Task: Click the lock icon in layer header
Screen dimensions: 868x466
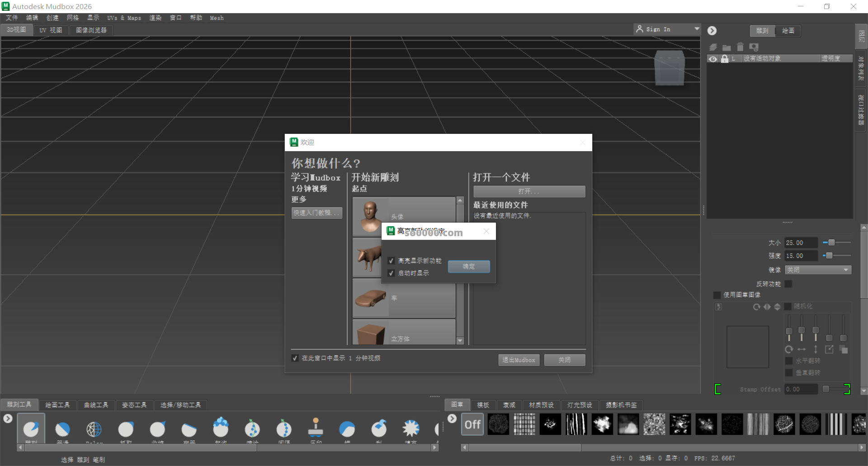Action: click(x=725, y=59)
